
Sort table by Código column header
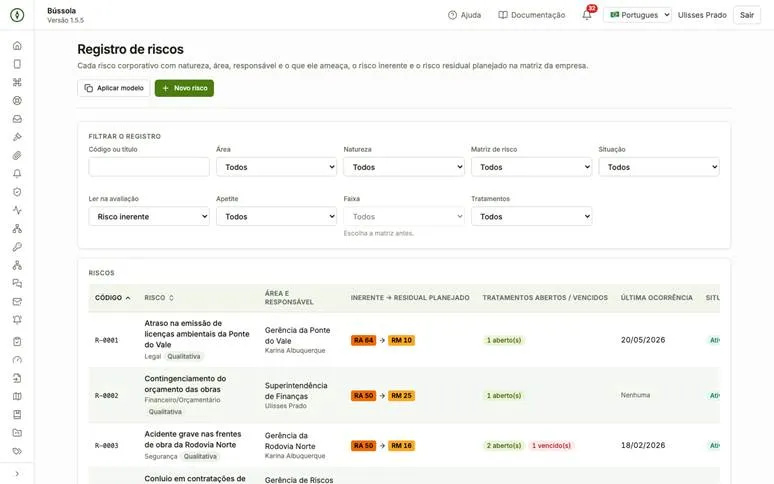click(x=113, y=298)
